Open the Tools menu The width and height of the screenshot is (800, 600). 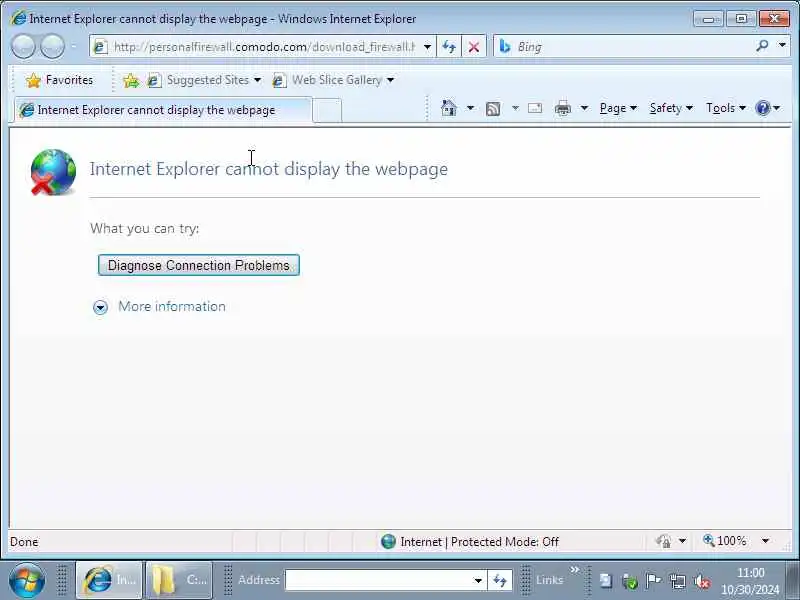(x=726, y=108)
